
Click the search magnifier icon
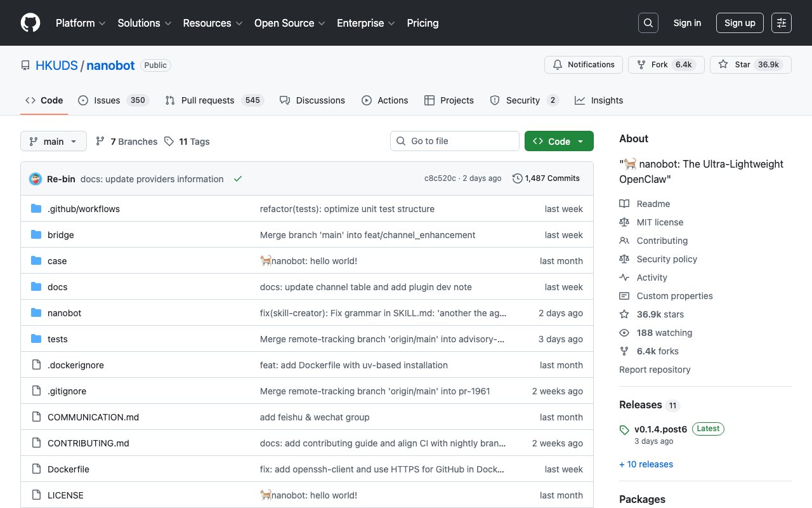(648, 23)
